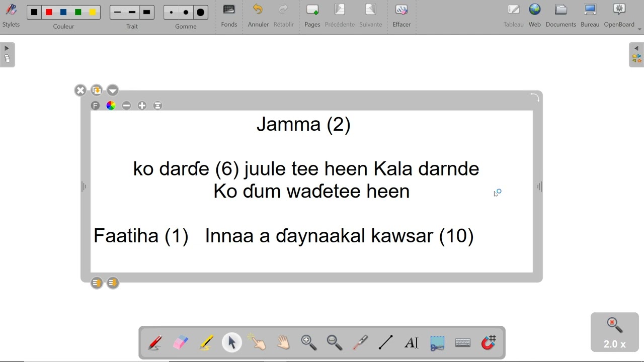Image resolution: width=644 pixels, height=362 pixels.
Task: Duplicate the text frame
Action: coord(97,90)
